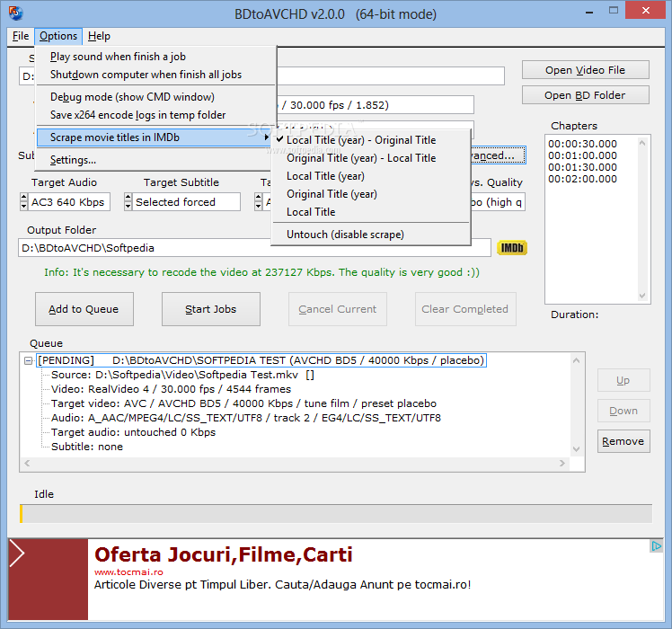672x629 pixels.
Task: Toggle Play sound when finish a job
Action: click(x=156, y=57)
